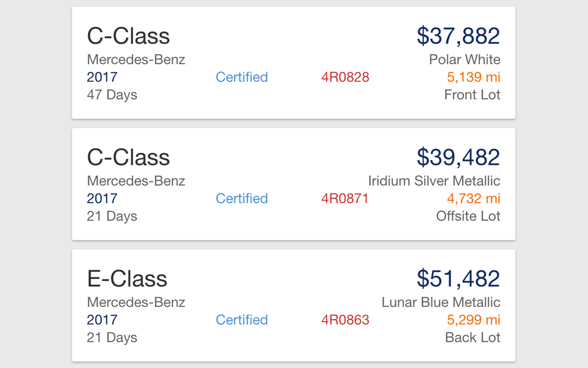The image size is (588, 368).
Task: Click stock number 4R0828
Action: tap(345, 77)
